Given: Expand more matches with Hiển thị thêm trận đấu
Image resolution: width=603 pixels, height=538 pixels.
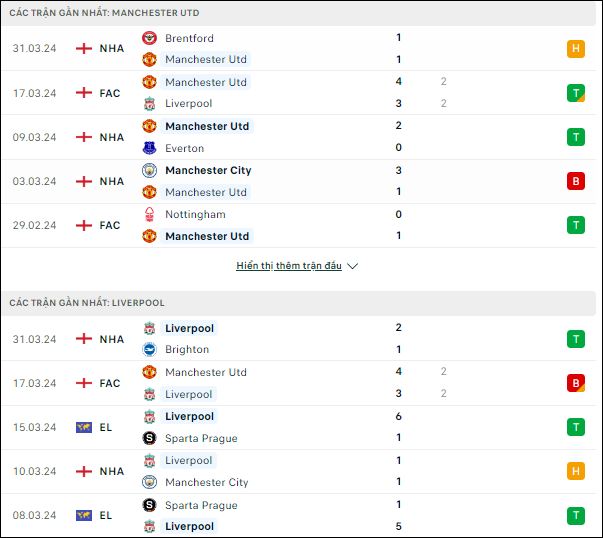Looking at the screenshot, I should point(289,266).
